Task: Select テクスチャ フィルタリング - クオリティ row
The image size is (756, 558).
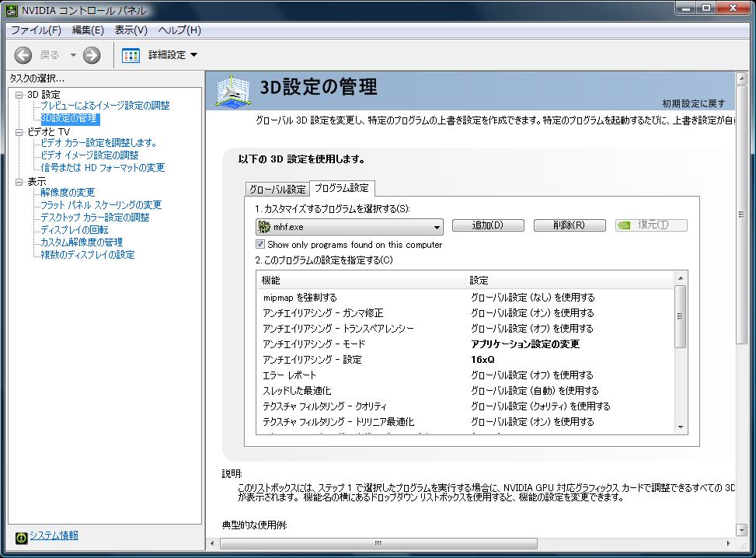Action: (465, 406)
